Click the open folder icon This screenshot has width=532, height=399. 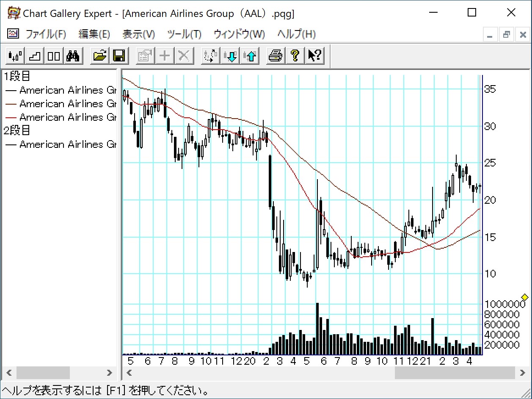[100, 56]
